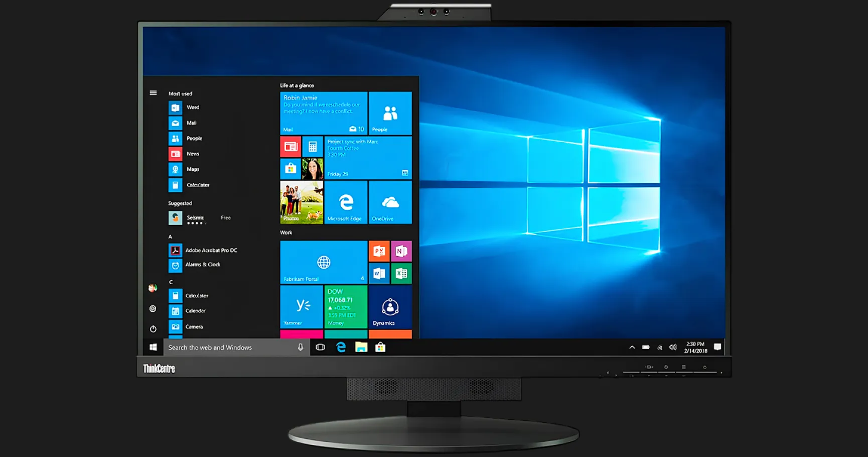Launch People from the Most used list
Viewport: 868px width, 457px height.
186,139
